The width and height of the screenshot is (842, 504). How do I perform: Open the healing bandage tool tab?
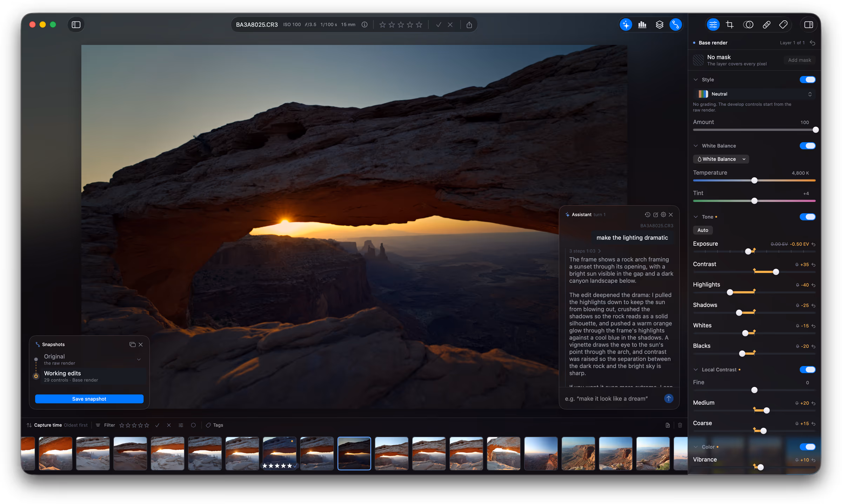pyautogui.click(x=766, y=25)
